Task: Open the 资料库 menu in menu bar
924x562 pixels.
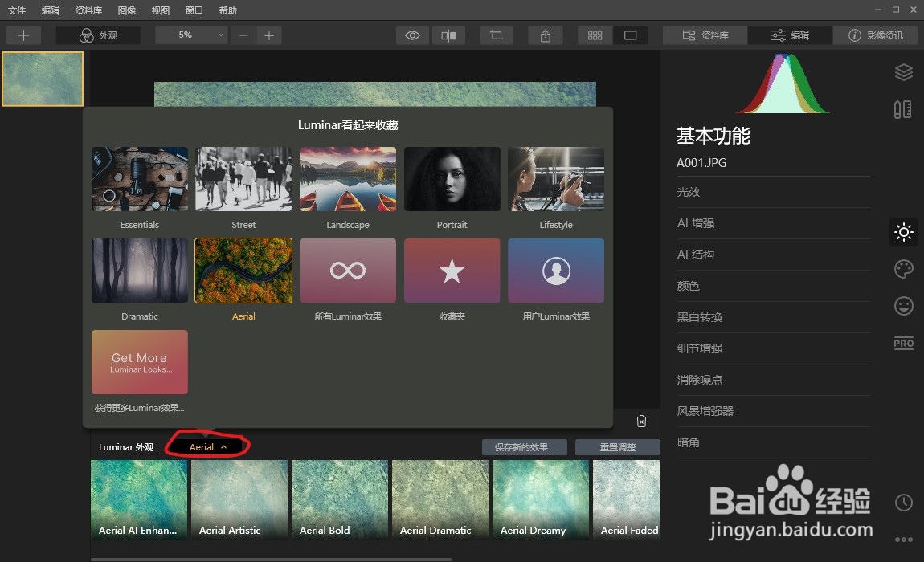Action: [x=88, y=10]
